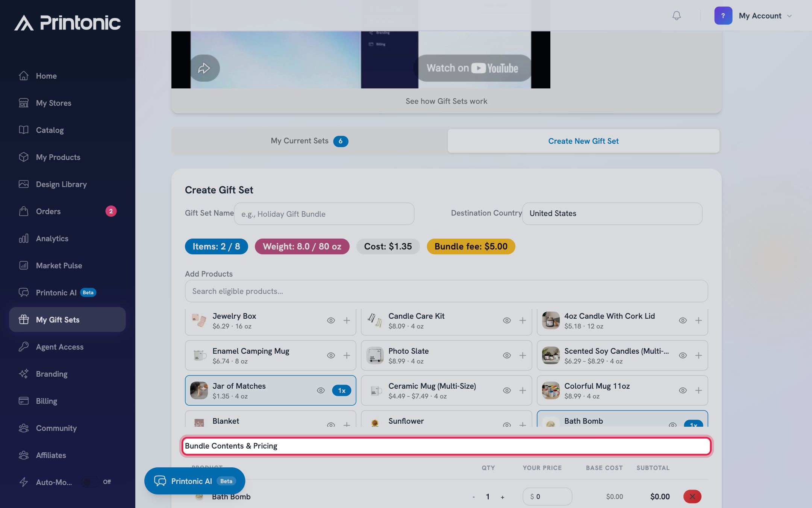This screenshot has width=812, height=508.
Task: Click the See how Gift Sets work caption
Action: coord(446,101)
